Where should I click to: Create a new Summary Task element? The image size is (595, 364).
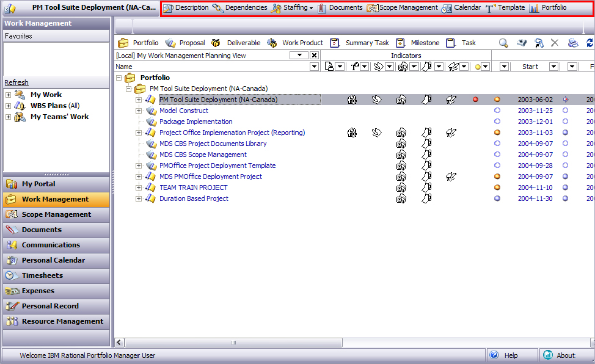click(359, 43)
